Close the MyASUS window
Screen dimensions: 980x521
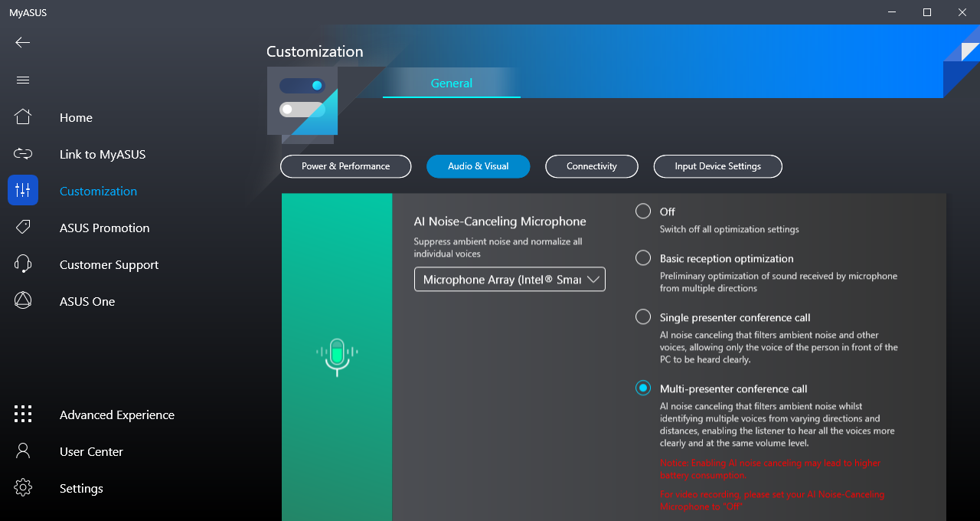(962, 12)
